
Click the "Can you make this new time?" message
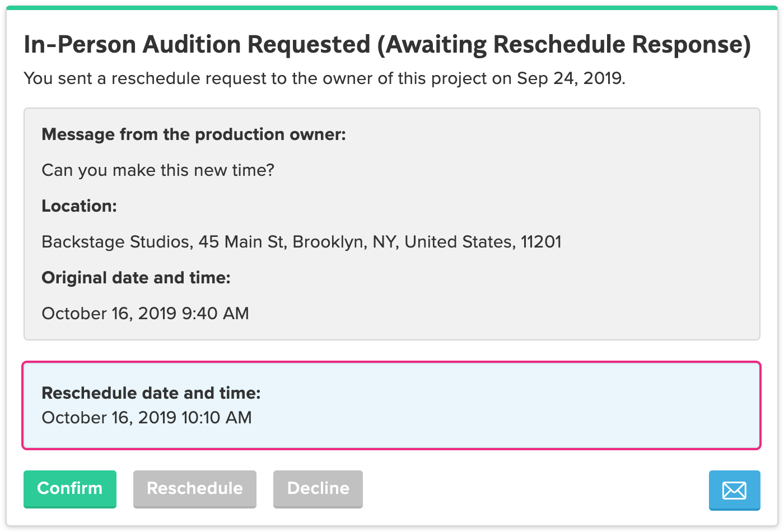[x=158, y=170]
